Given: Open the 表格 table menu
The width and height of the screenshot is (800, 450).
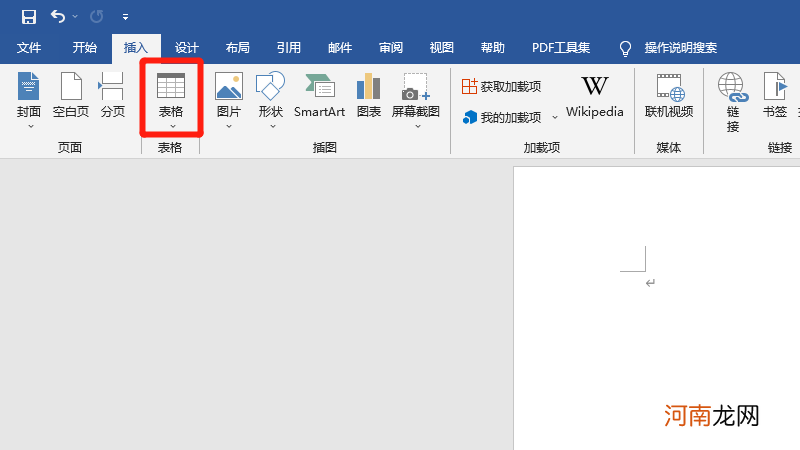Looking at the screenshot, I should pyautogui.click(x=171, y=94).
